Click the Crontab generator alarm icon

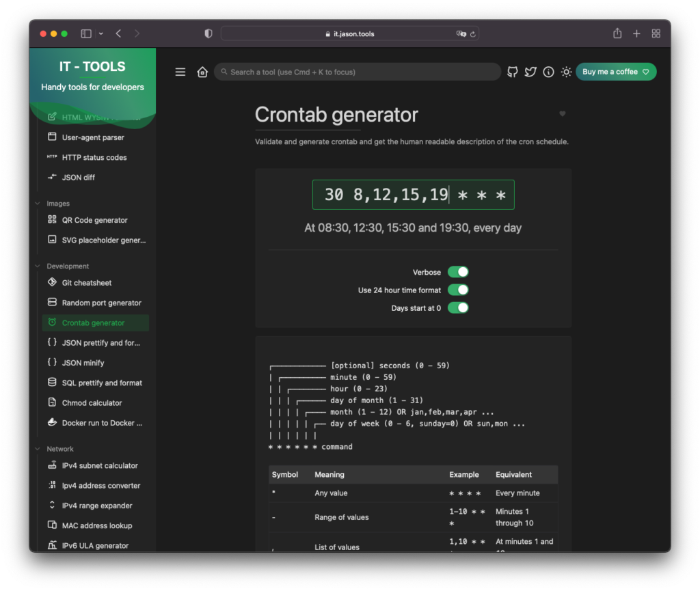coord(52,322)
